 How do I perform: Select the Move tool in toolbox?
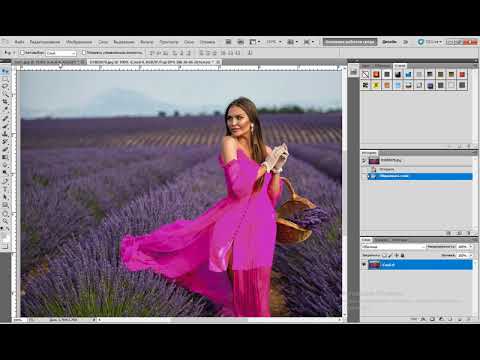[5, 71]
